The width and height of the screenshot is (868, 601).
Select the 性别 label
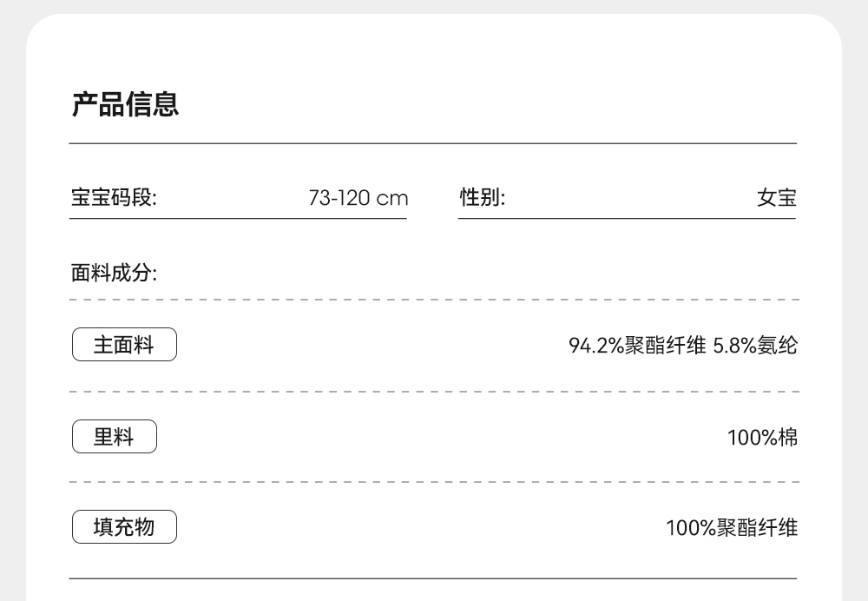point(483,198)
